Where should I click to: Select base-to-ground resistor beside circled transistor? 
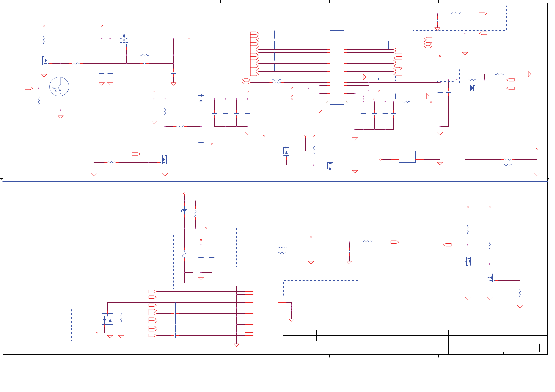pyautogui.click(x=39, y=100)
